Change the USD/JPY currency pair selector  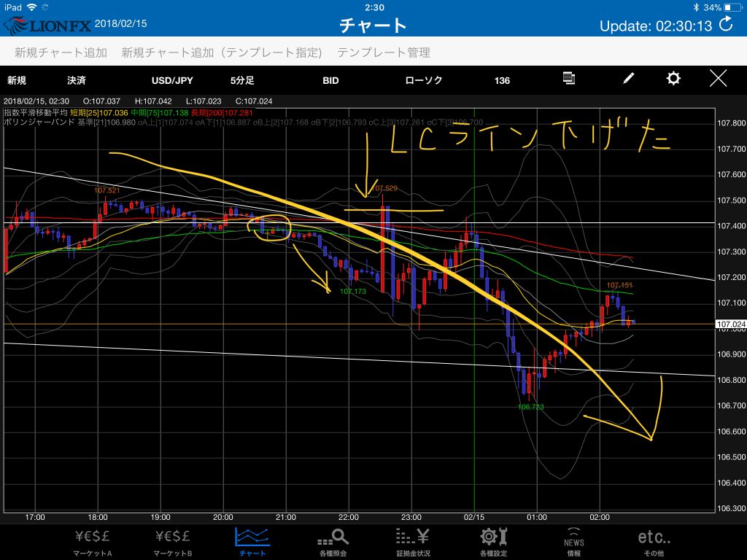(172, 80)
